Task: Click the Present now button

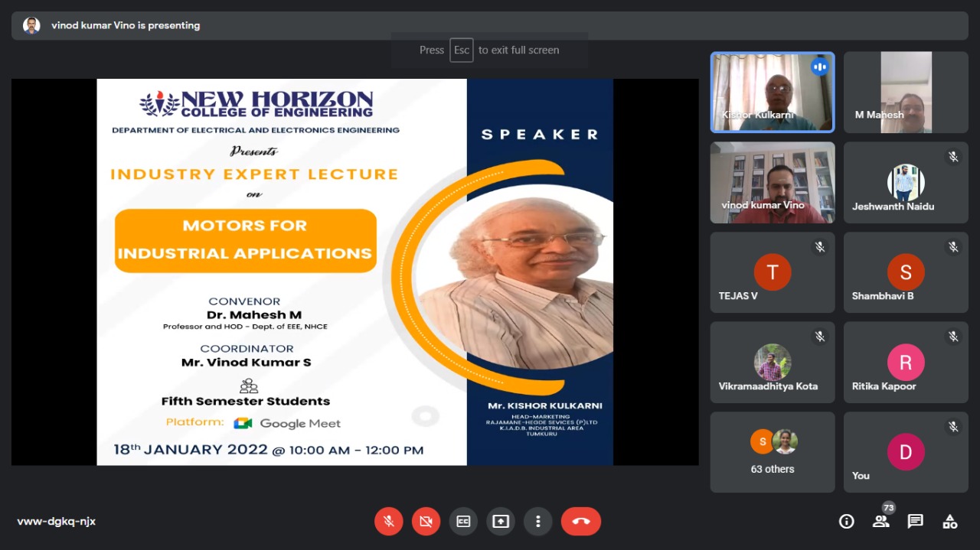Action: (x=501, y=522)
